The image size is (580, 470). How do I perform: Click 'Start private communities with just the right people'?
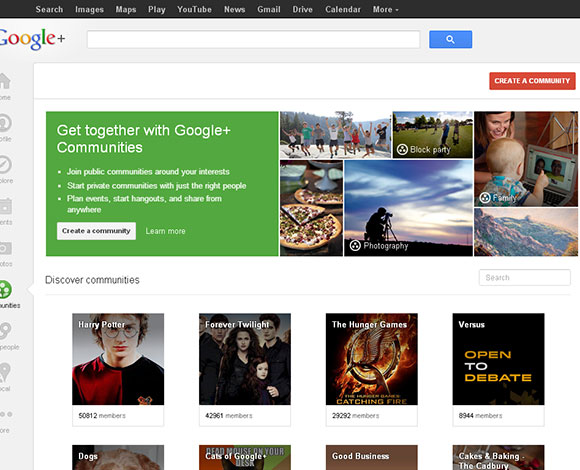pyautogui.click(x=157, y=186)
